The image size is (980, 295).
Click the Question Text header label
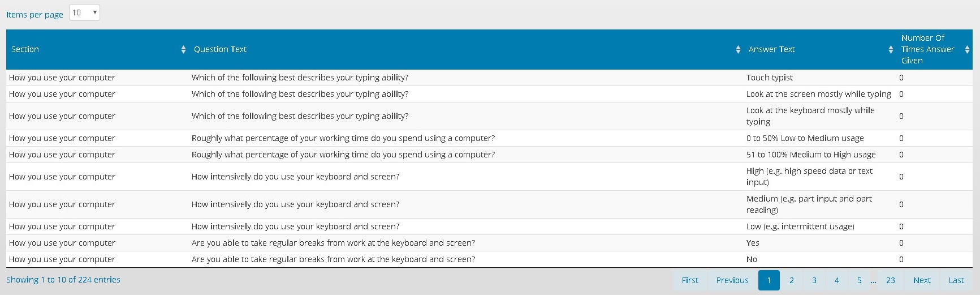[220, 49]
